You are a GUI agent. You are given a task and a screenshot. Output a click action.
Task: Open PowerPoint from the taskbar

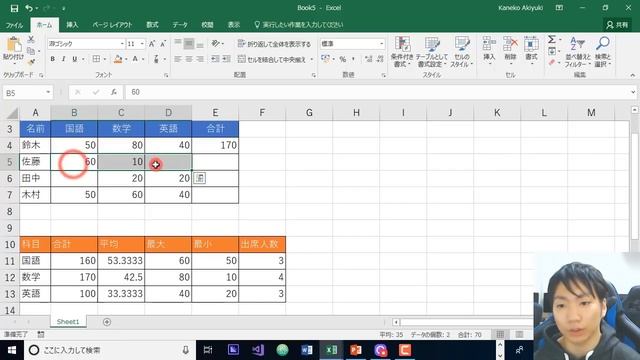[x=356, y=350]
